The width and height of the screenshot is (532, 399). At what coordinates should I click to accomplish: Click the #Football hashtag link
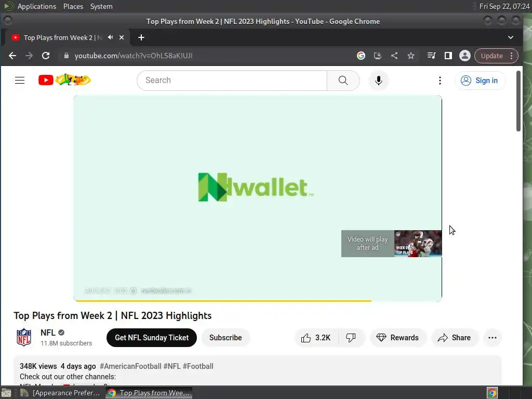pyautogui.click(x=198, y=366)
